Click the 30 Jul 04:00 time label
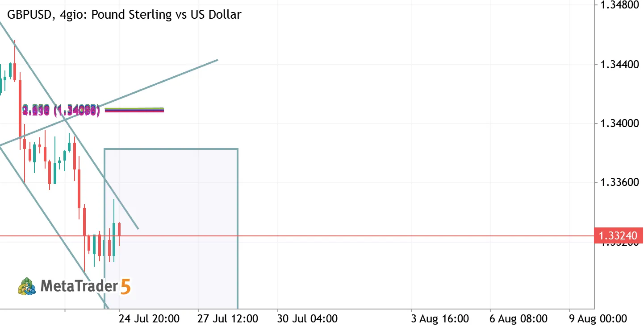Image resolution: width=644 pixels, height=330 pixels. tap(306, 319)
